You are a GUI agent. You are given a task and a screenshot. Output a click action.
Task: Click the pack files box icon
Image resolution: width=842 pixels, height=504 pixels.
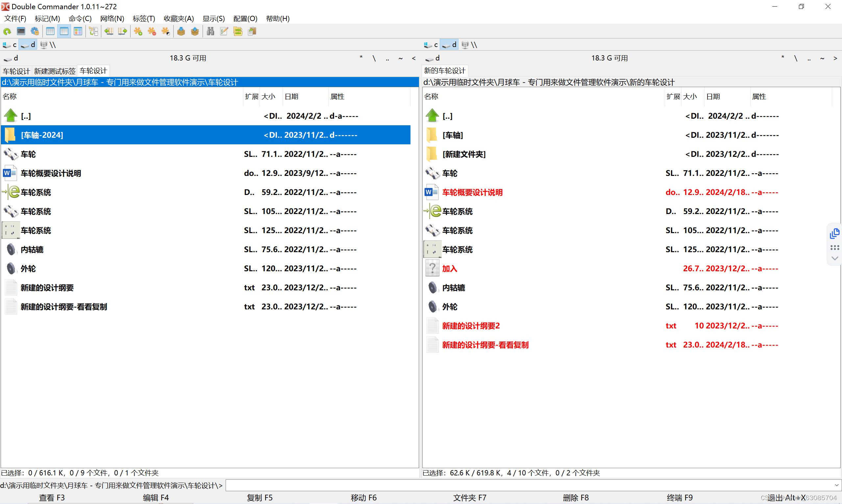point(181,32)
